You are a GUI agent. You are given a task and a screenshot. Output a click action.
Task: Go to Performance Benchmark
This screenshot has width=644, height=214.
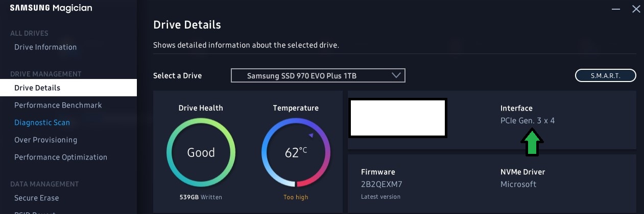click(x=58, y=105)
